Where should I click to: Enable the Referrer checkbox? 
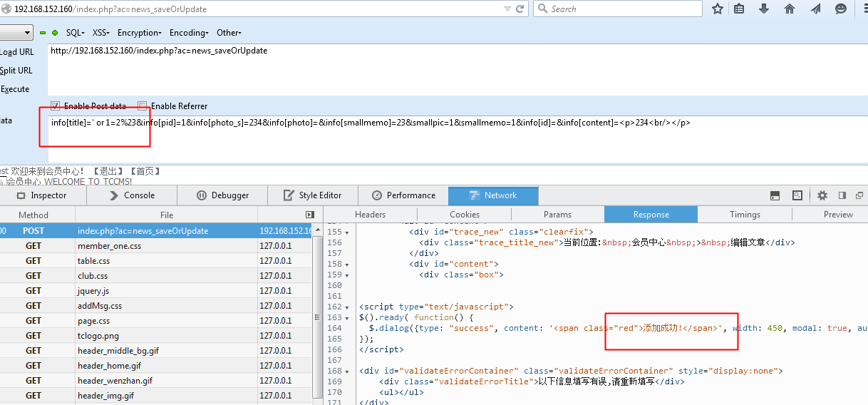tap(143, 106)
